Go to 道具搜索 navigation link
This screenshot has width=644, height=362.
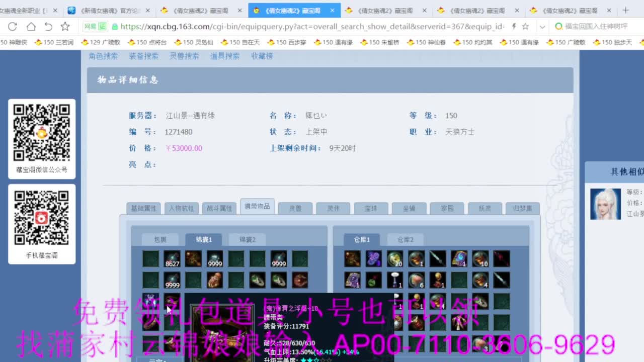pos(225,56)
